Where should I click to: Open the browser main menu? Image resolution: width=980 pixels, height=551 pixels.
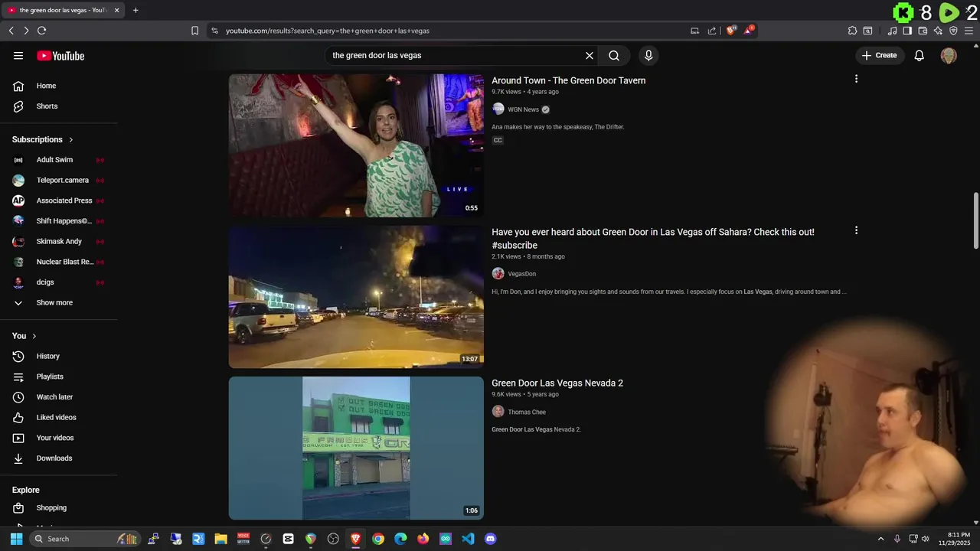pos(969,31)
